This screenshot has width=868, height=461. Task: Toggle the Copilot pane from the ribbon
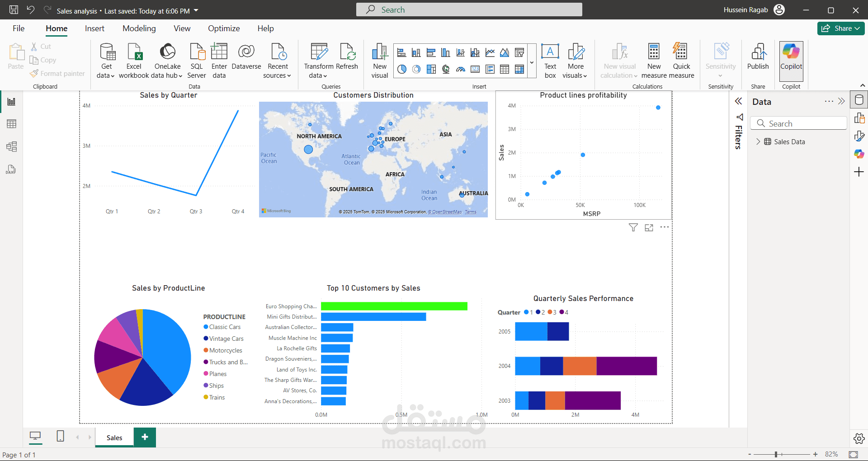(791, 57)
